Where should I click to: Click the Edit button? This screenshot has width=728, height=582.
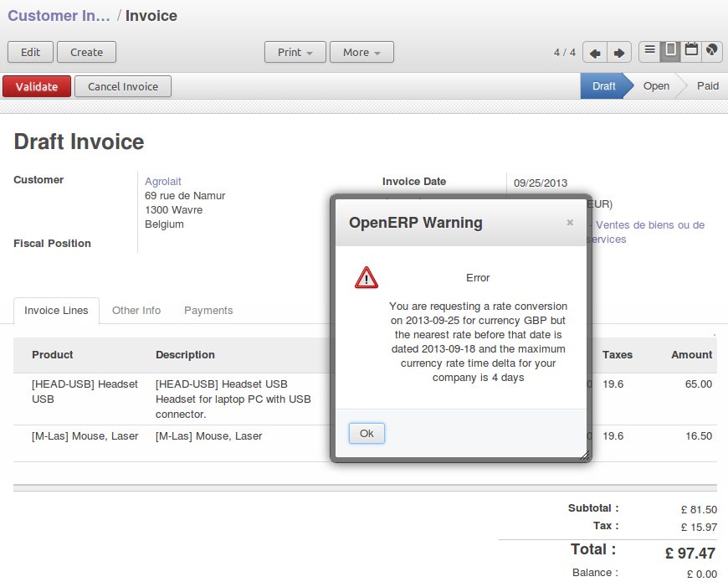click(30, 52)
